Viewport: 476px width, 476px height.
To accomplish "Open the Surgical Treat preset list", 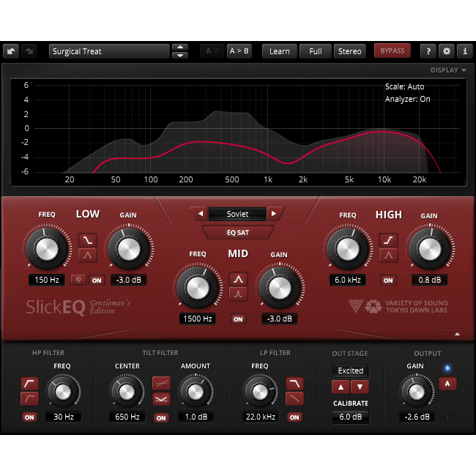I will 109,51.
